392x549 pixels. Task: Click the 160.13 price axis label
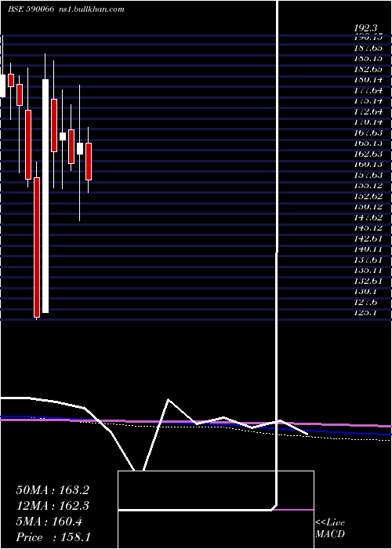click(x=368, y=164)
